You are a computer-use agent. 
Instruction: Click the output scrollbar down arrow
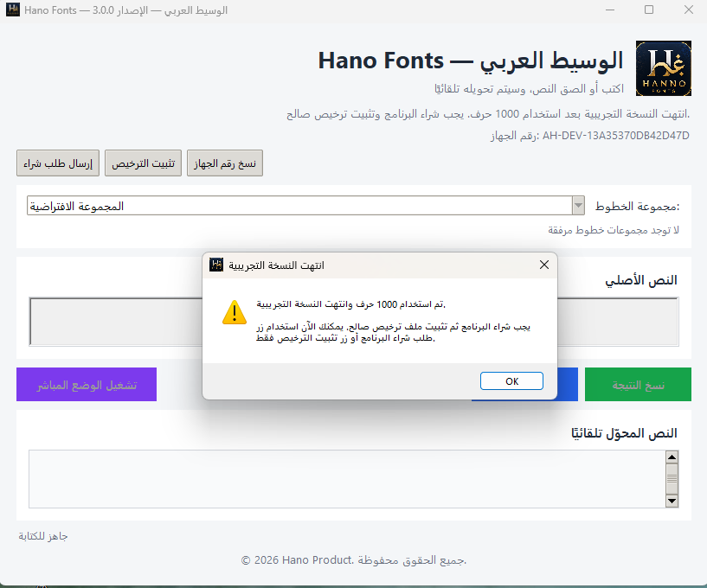tap(672, 501)
